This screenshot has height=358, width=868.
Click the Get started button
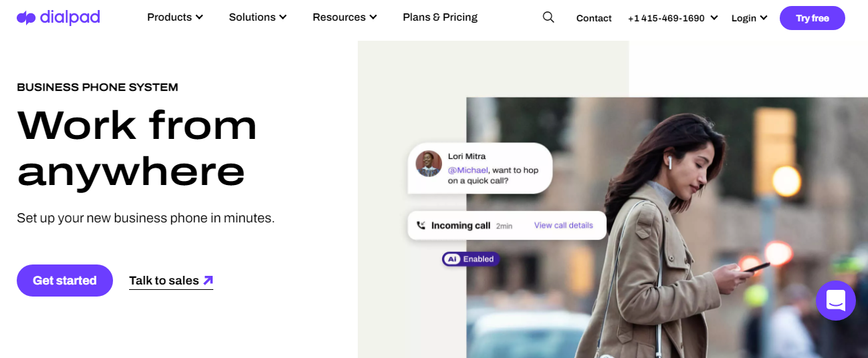pos(65,281)
